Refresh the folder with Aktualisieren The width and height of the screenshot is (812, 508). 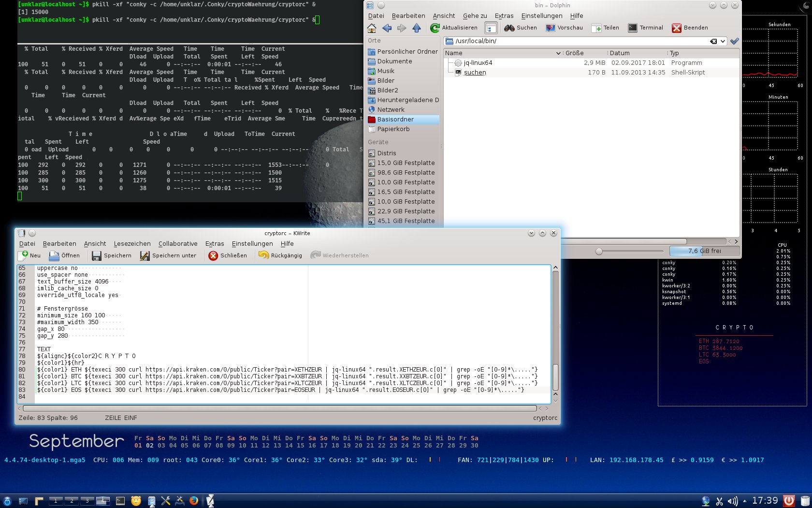(x=454, y=28)
